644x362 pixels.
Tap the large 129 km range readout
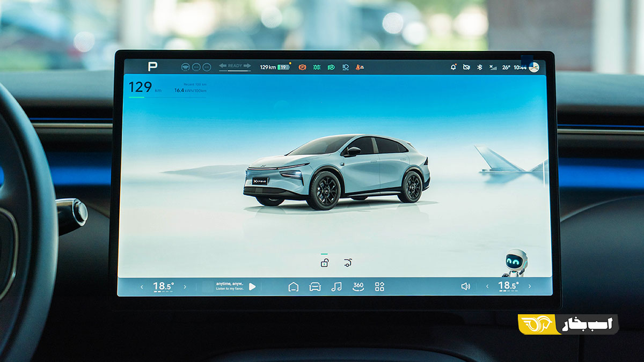pyautogui.click(x=145, y=87)
